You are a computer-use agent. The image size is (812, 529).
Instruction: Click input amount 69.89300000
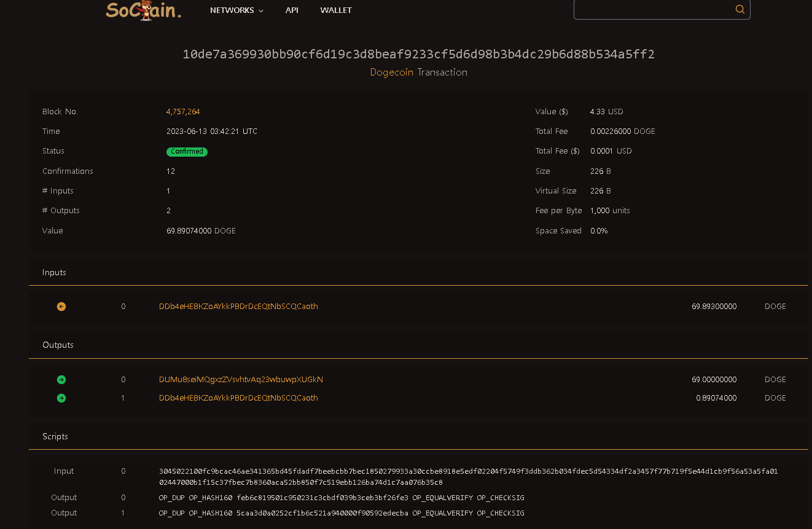point(714,307)
